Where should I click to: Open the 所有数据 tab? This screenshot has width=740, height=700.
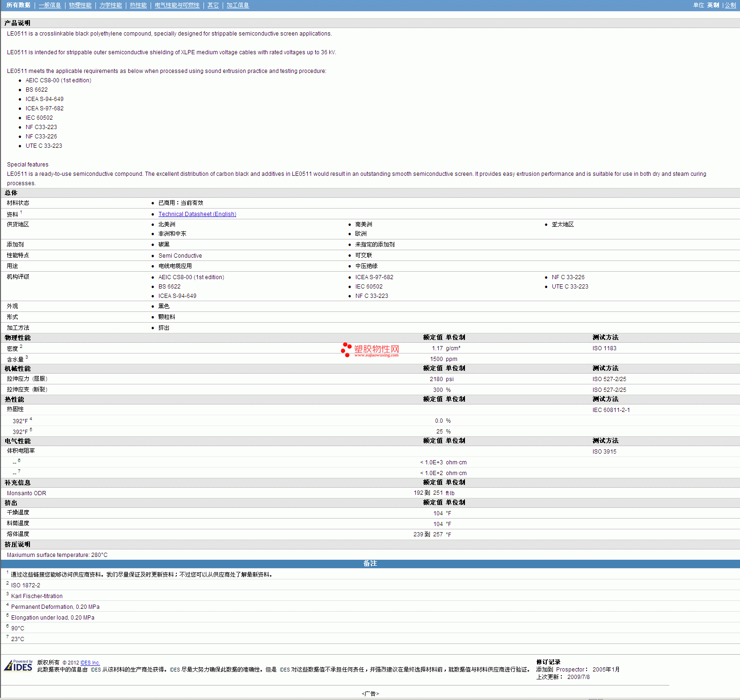(x=18, y=5)
